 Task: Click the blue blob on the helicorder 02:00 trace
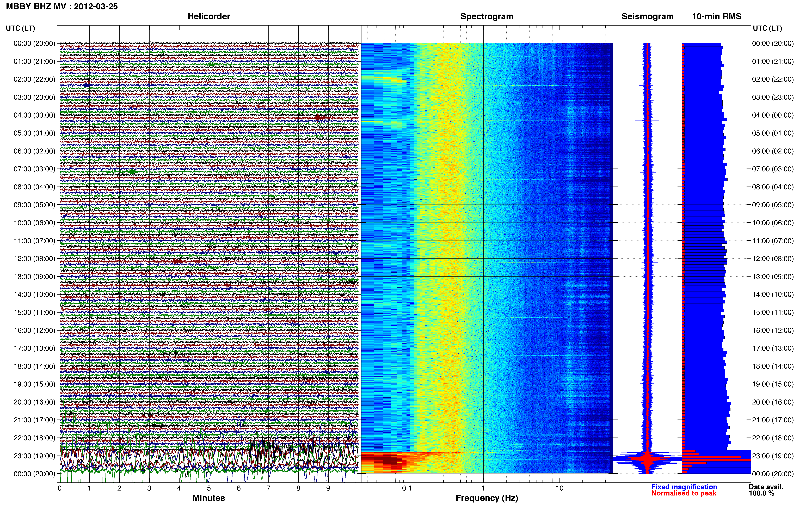(86, 85)
